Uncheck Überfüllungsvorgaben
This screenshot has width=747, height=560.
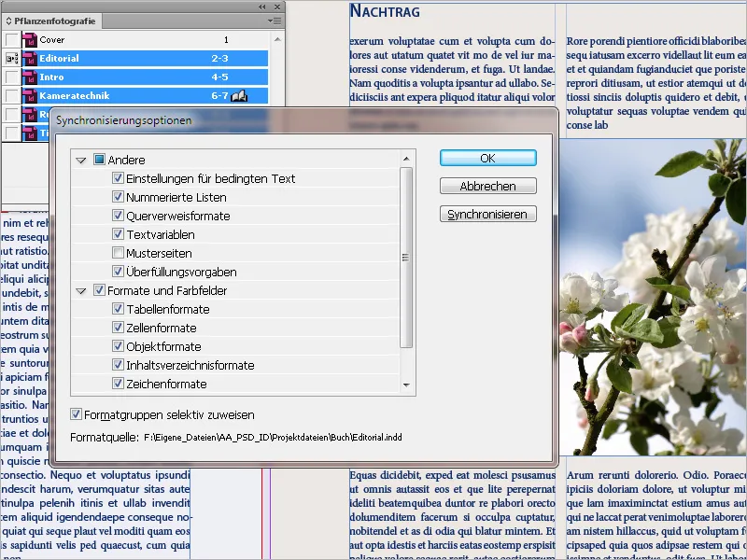click(x=118, y=272)
